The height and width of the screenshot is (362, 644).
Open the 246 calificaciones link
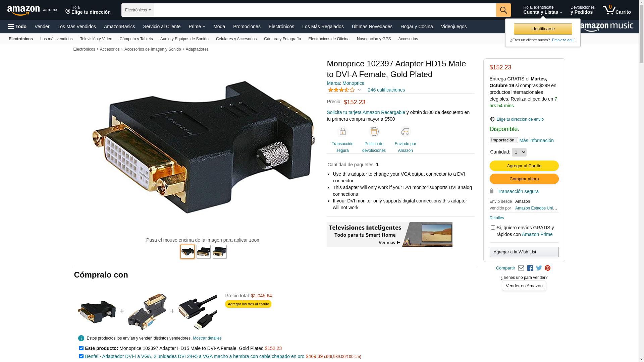point(386,90)
